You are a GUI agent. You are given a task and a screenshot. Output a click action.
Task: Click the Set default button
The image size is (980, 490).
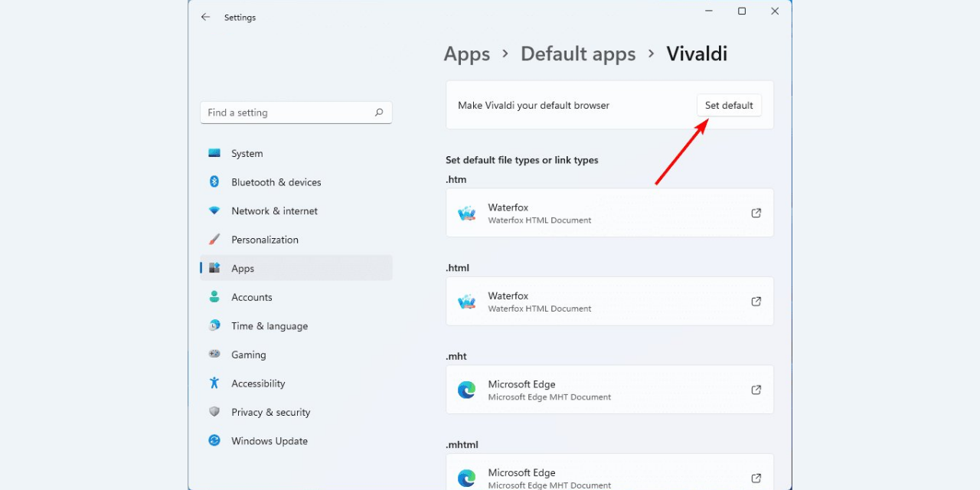[x=729, y=106]
